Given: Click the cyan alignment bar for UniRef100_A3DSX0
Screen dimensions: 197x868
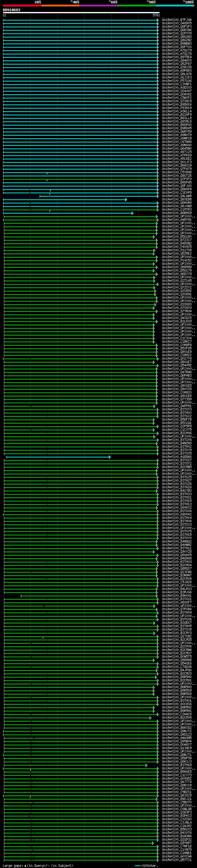Looking at the screenshot, I should [81, 88].
